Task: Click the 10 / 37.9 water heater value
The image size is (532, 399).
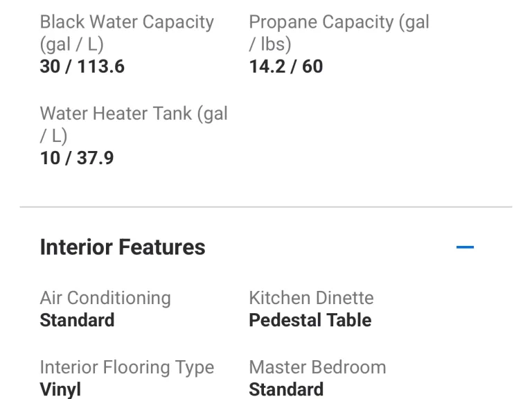Action: tap(77, 158)
